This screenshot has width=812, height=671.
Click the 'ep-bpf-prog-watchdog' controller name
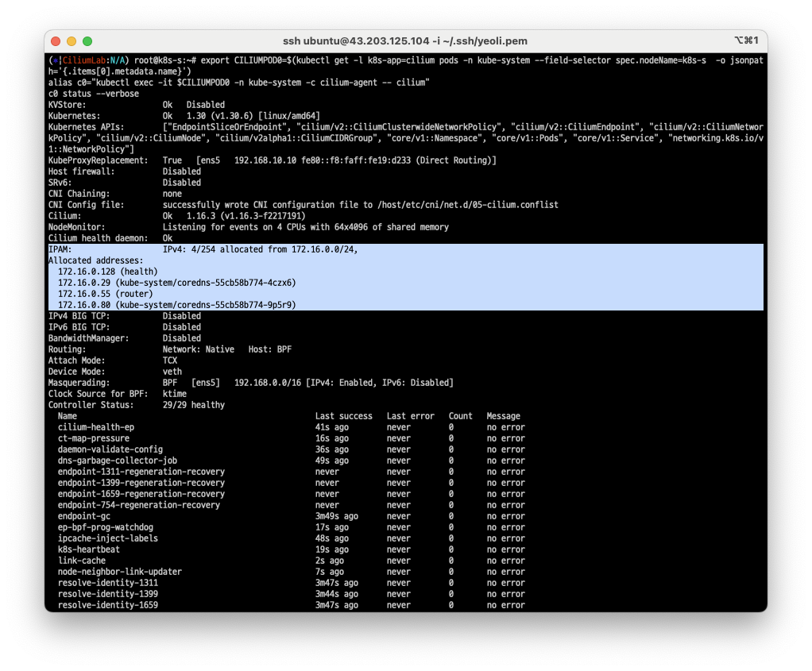click(105, 527)
